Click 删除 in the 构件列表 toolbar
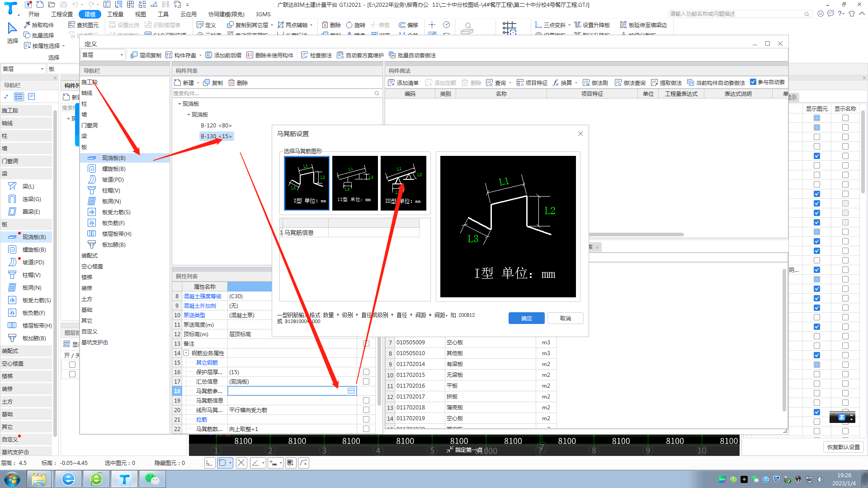Screen dimensions: 868x488 point(238,83)
